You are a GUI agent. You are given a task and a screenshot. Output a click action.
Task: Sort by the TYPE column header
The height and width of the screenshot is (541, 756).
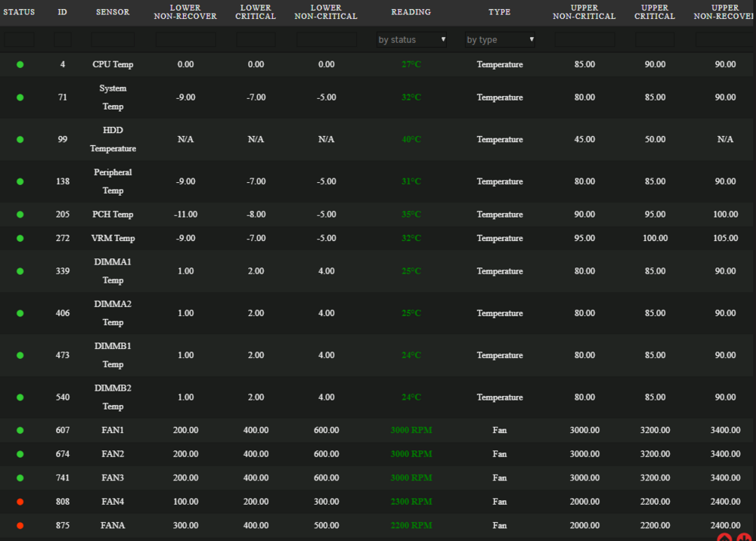point(500,12)
